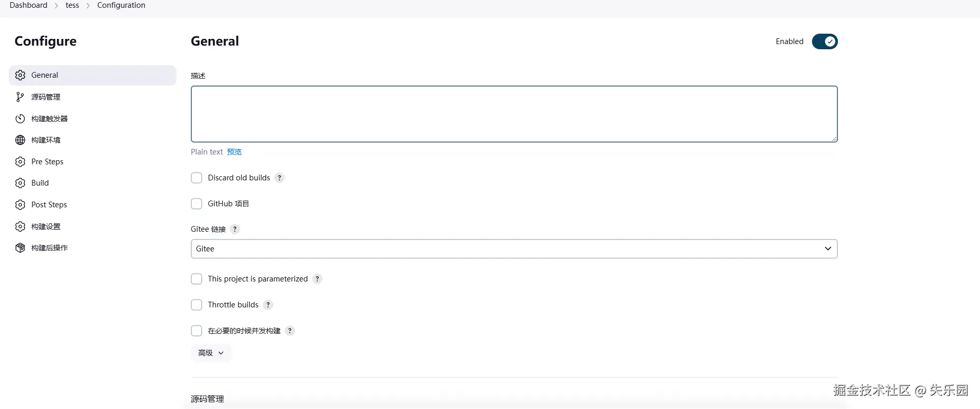This screenshot has height=409, width=980.
Task: Enable the GitHub 项目 checkbox
Action: 197,204
